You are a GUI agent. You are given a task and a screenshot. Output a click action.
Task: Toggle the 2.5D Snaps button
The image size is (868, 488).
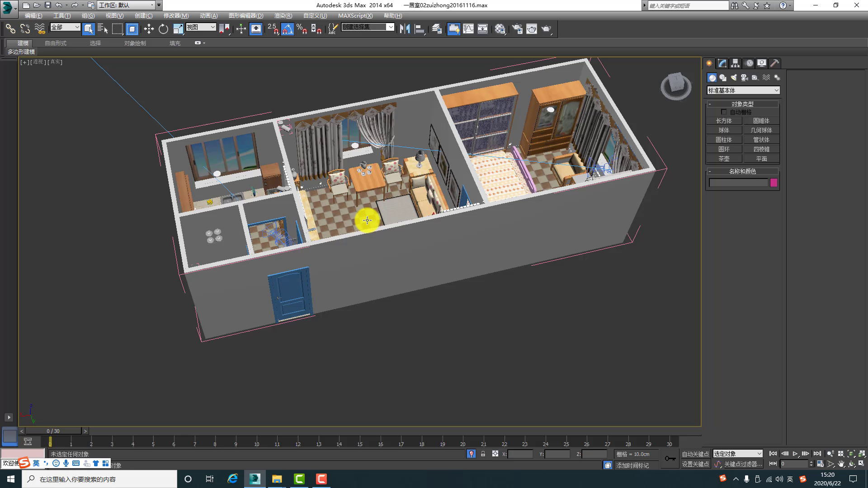point(273,29)
